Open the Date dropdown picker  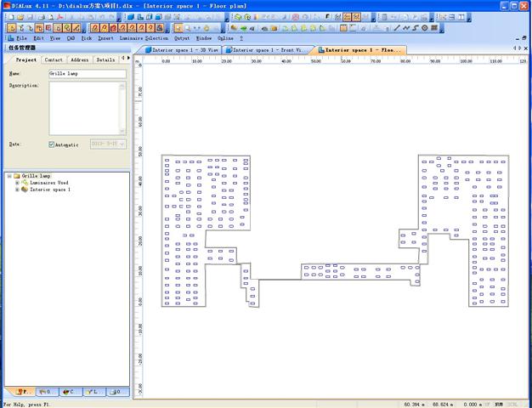[x=122, y=144]
